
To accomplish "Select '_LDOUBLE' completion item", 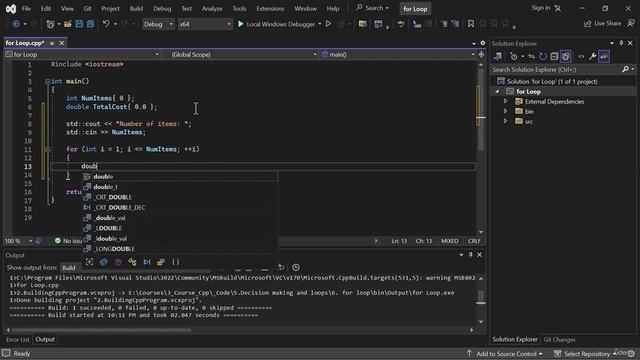I will (x=180, y=228).
